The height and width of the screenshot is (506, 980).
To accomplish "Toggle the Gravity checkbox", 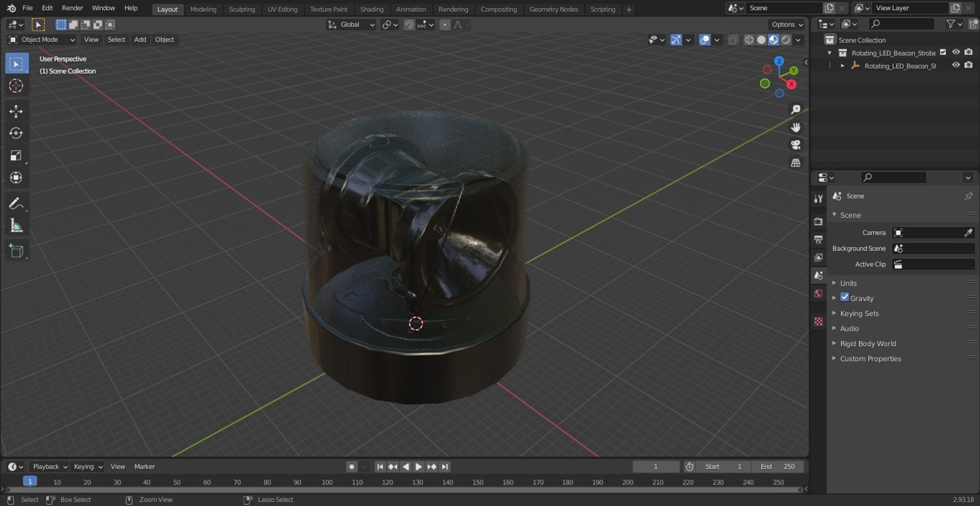I will pyautogui.click(x=845, y=297).
